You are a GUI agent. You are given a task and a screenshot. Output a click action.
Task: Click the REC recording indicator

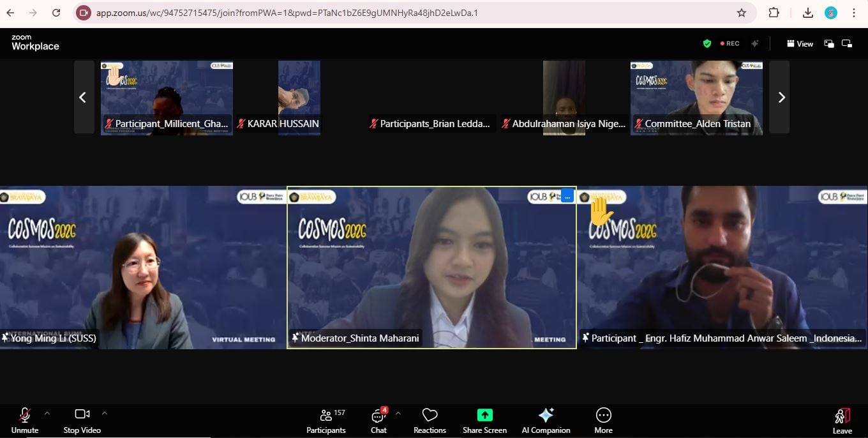click(x=730, y=43)
